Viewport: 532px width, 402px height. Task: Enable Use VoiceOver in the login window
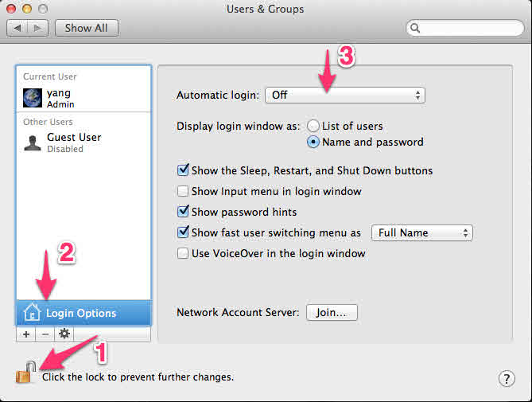coord(183,253)
